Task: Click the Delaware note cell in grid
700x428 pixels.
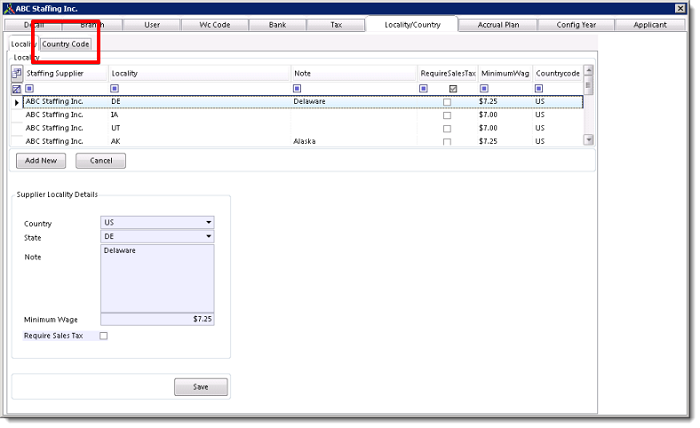Action: point(354,101)
